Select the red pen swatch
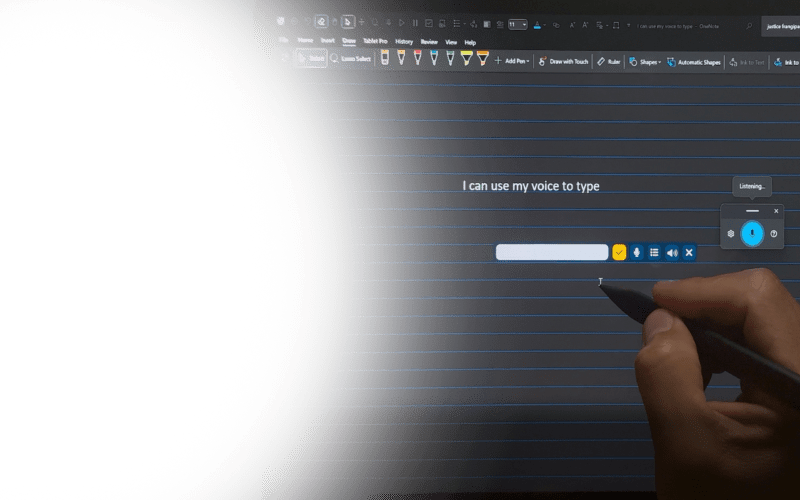This screenshot has width=800, height=500. [x=417, y=58]
